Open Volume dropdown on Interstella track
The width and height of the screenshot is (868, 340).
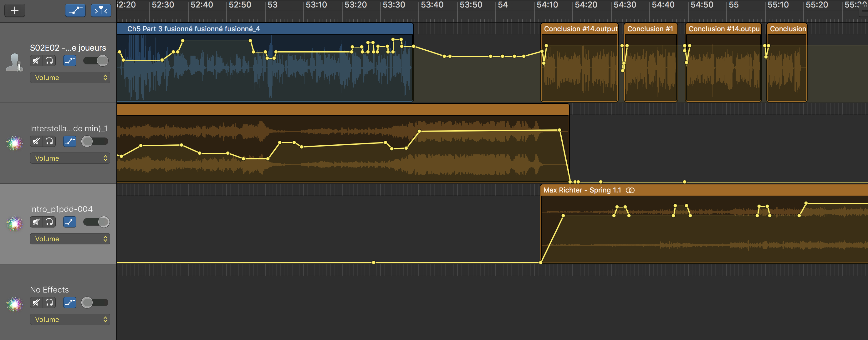70,158
